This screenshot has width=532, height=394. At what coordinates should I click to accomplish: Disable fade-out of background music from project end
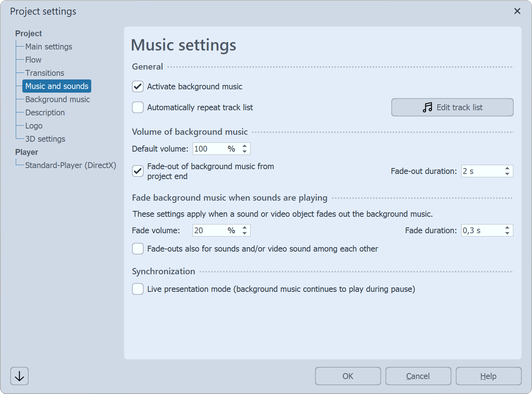137,171
